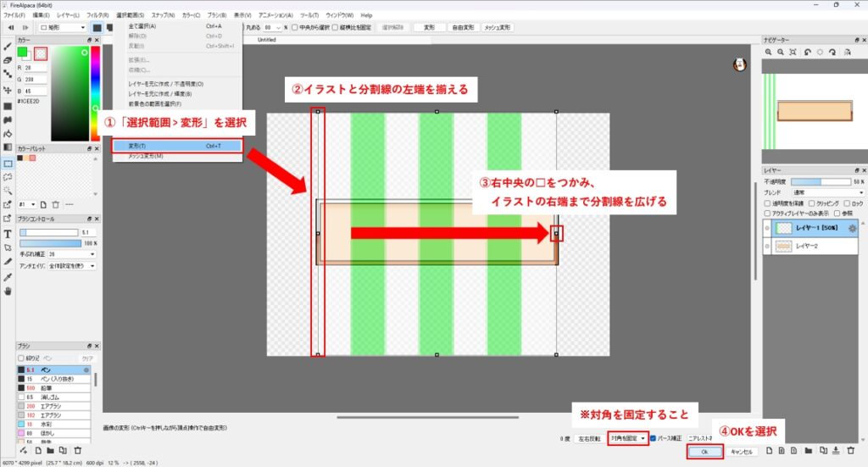Click the キャンセル button

(741, 452)
